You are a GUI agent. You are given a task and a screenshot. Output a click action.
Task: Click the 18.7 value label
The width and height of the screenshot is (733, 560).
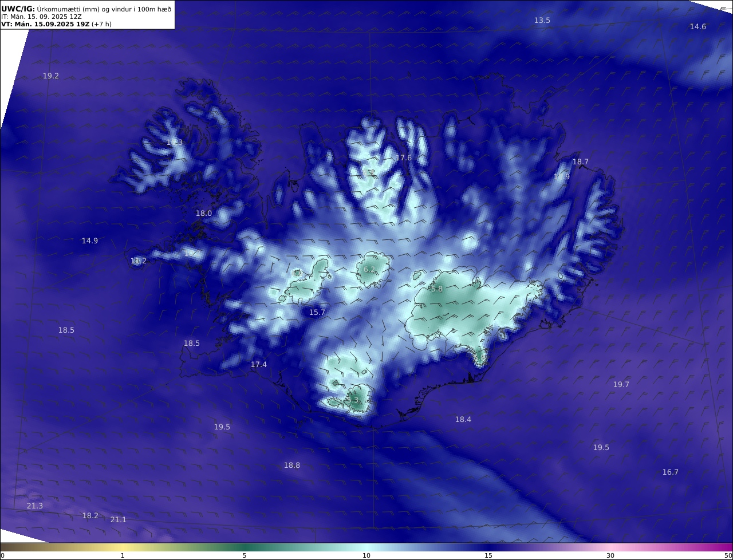click(581, 162)
